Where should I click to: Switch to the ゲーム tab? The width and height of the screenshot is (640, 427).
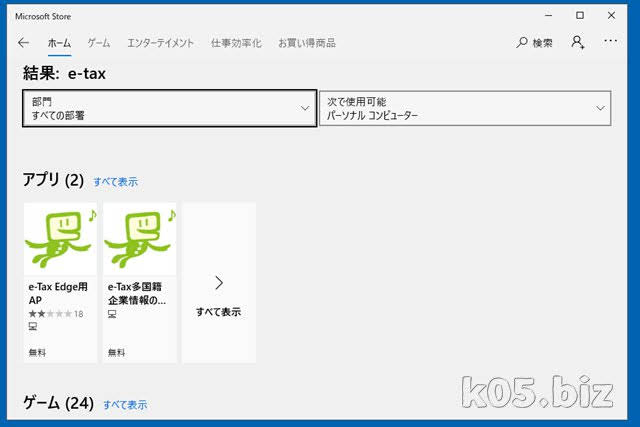99,43
